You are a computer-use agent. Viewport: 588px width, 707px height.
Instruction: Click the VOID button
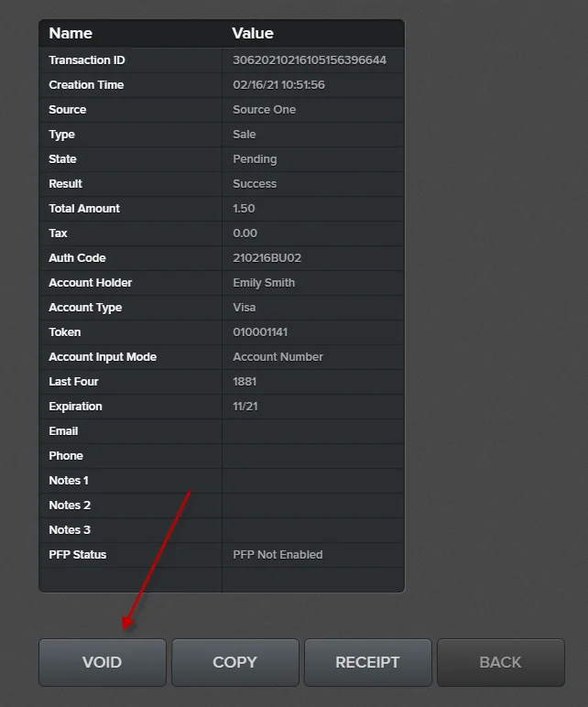102,662
